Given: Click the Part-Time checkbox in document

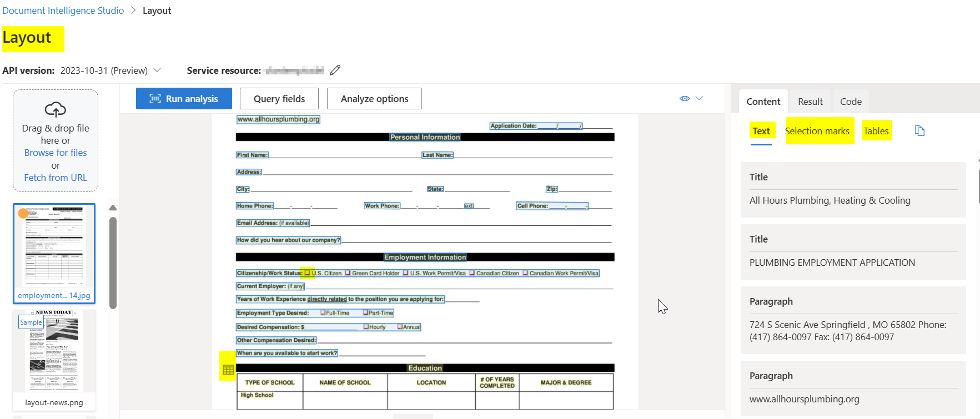Looking at the screenshot, I should coord(365,312).
